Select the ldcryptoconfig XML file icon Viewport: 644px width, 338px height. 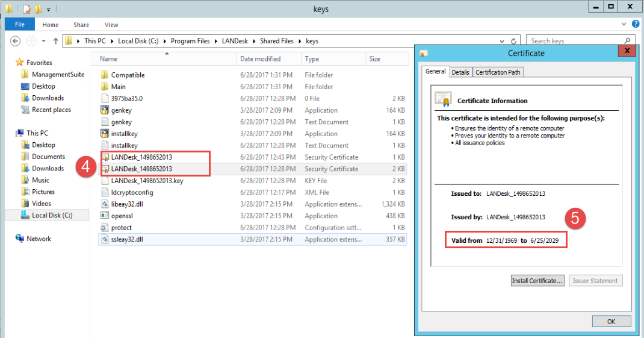104,192
